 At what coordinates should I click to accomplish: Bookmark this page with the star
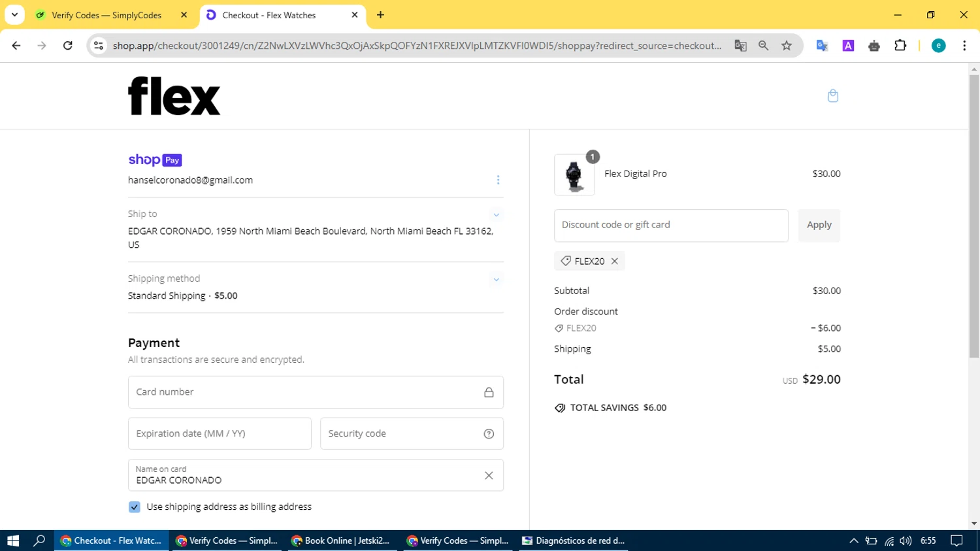[787, 46]
